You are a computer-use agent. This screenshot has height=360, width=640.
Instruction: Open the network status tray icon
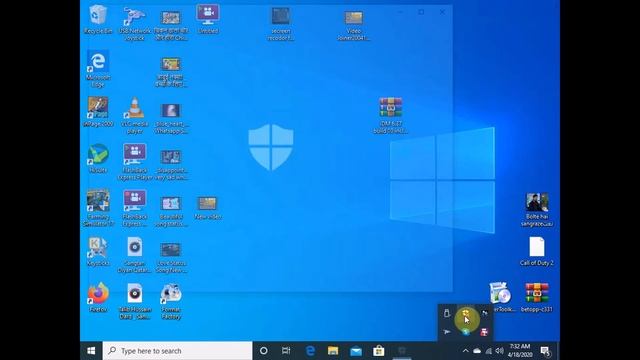point(489,351)
